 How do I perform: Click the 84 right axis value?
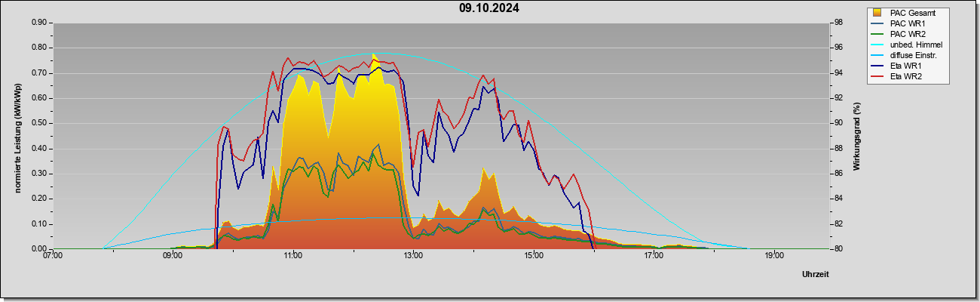click(x=838, y=199)
